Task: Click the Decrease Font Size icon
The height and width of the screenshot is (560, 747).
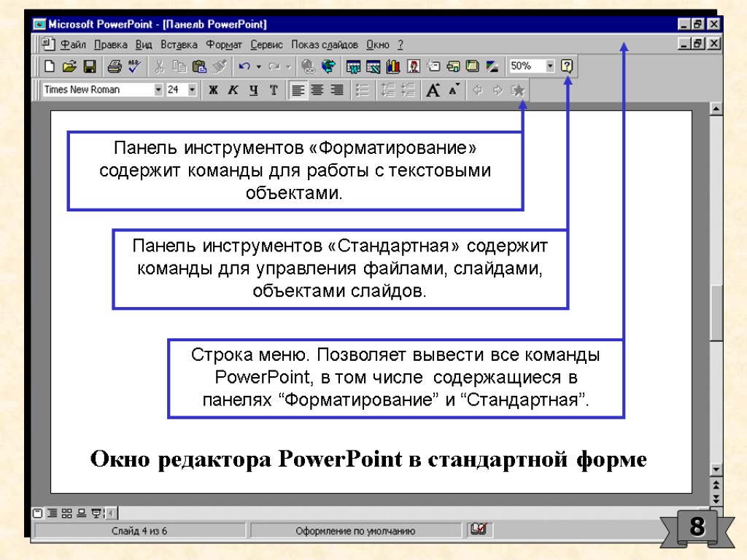Action: click(454, 90)
